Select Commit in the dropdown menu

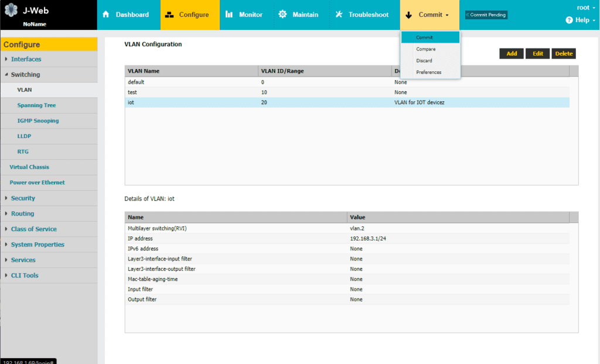pos(430,37)
